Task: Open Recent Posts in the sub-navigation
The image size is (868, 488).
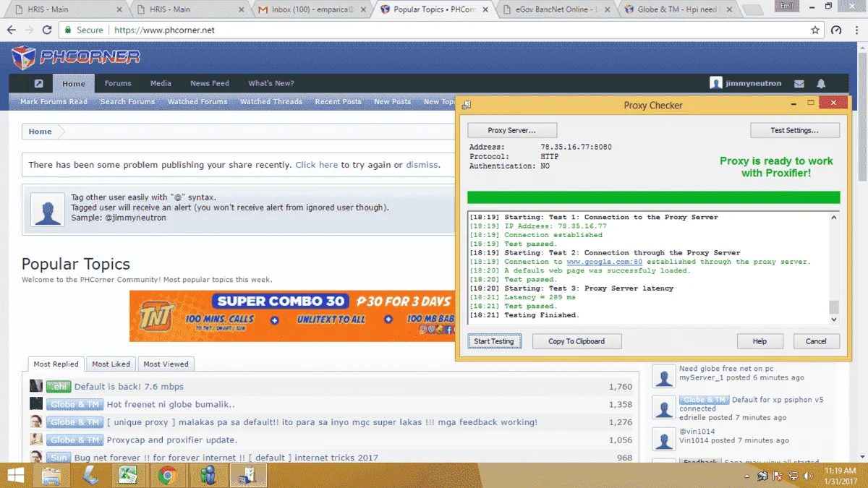Action: click(x=339, y=102)
